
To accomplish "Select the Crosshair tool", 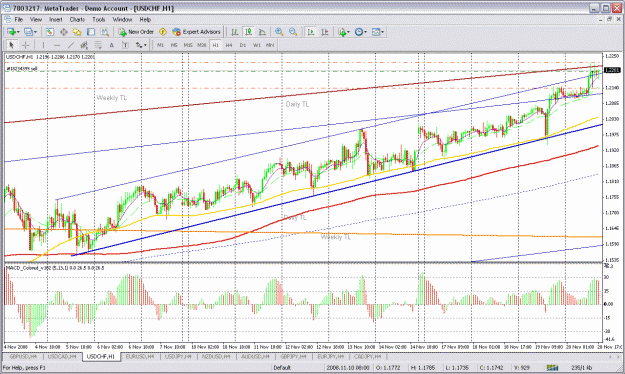I will pyautogui.click(x=26, y=45).
